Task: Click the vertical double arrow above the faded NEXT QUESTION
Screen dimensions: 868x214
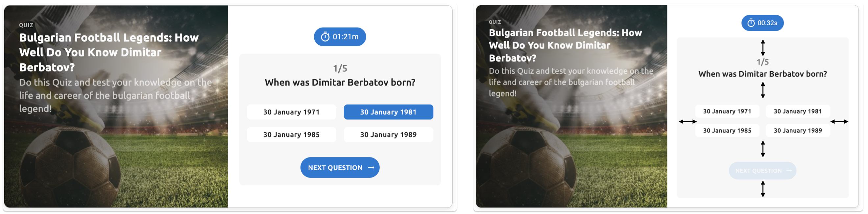Action: 763,149
